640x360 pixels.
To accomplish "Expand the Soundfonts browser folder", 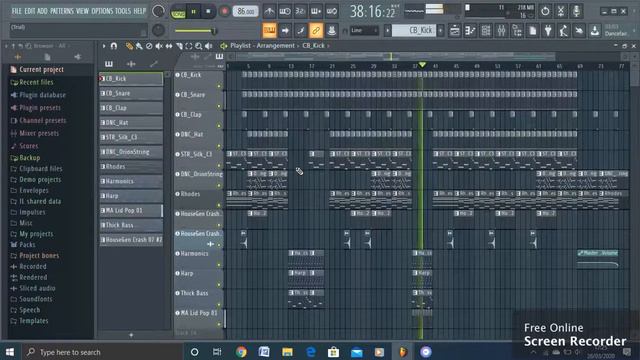I will (36, 299).
